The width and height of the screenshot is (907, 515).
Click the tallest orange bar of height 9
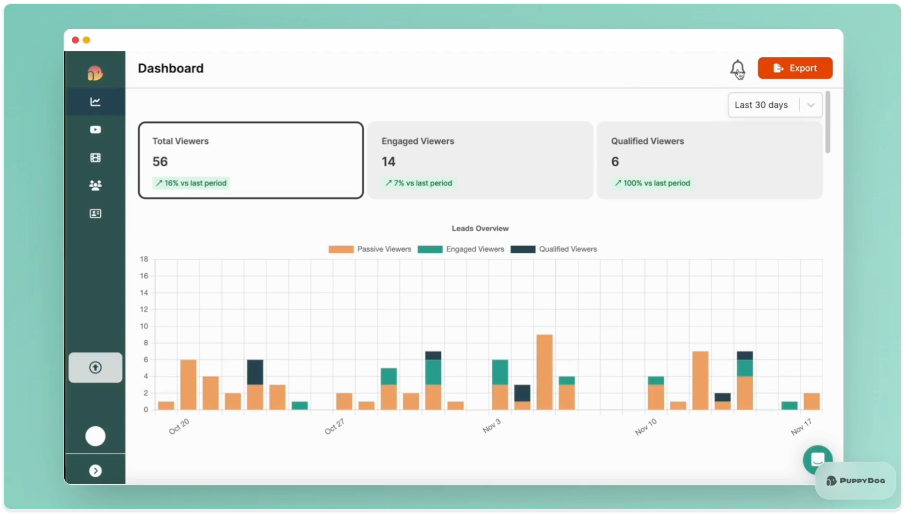point(544,372)
